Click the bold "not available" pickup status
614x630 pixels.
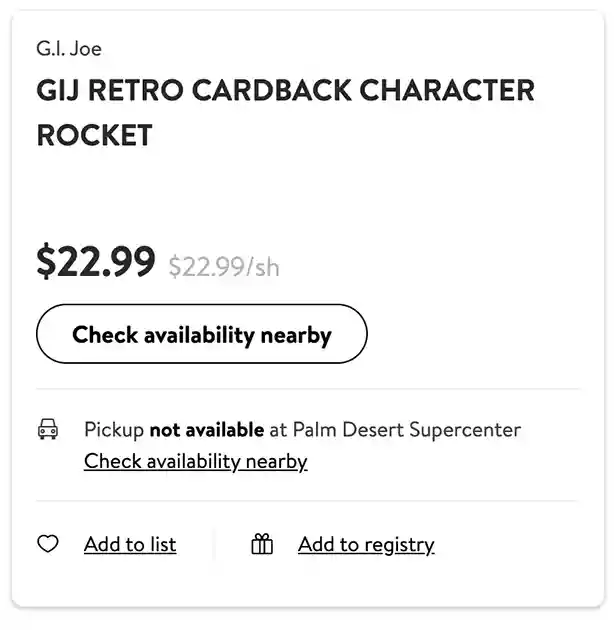pos(207,430)
